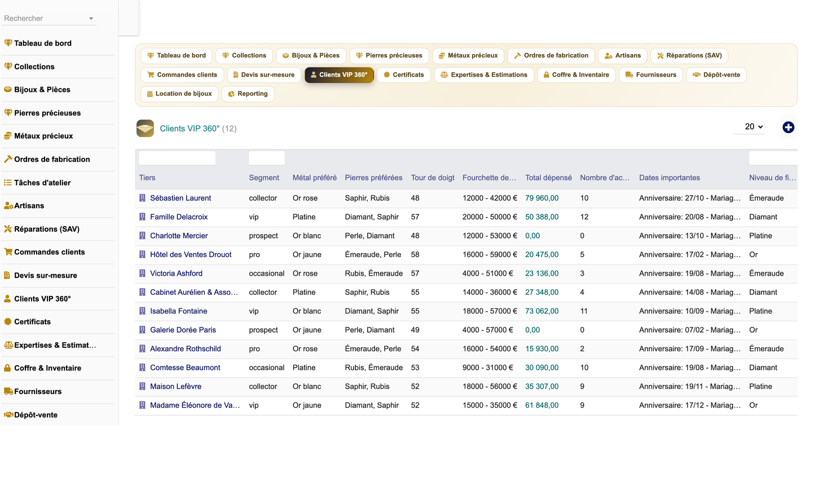Screen dimensions: 815x504
Task: Click the Tiers filter input field
Action: (177, 158)
